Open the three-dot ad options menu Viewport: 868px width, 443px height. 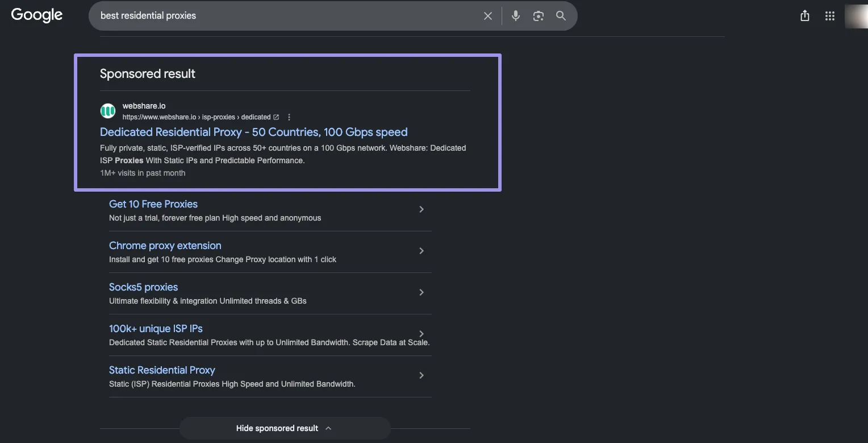(289, 117)
